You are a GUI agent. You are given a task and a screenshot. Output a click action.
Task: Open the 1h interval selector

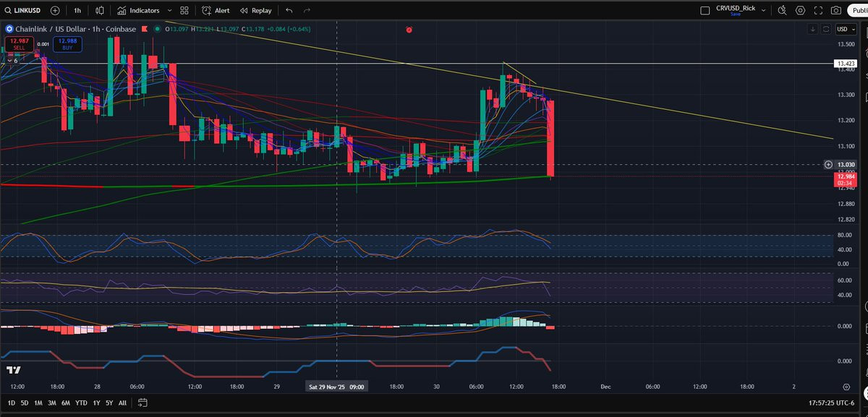pos(77,11)
